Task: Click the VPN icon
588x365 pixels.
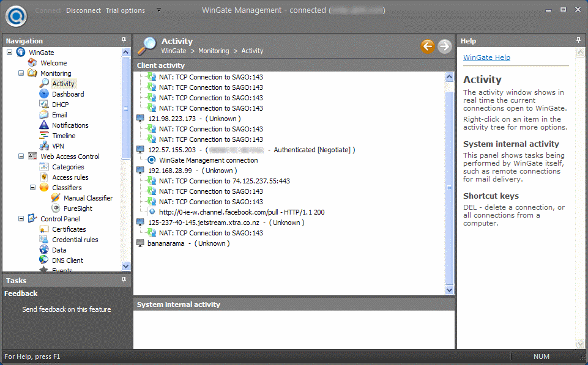Action: pos(44,146)
